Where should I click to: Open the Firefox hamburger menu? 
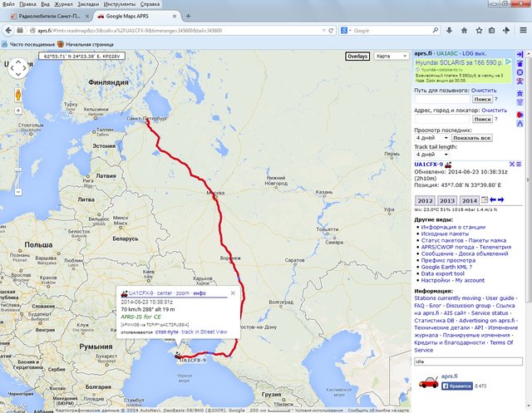(522, 29)
